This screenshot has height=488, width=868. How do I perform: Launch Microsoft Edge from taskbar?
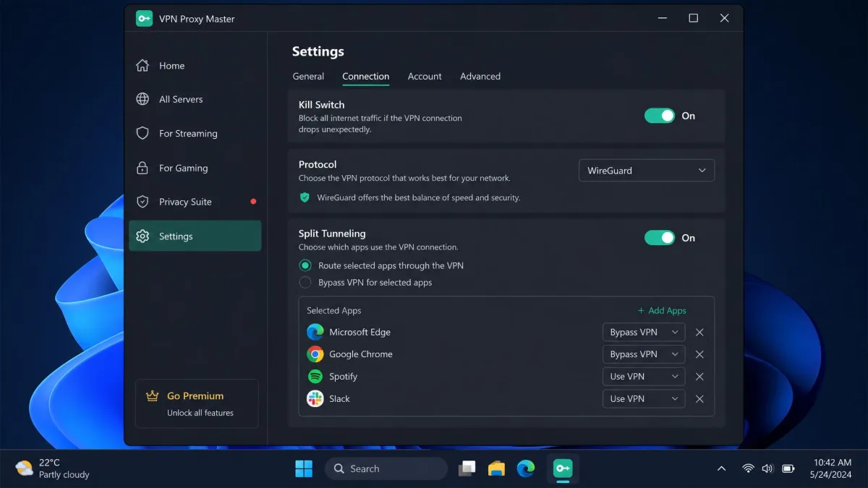(x=526, y=468)
